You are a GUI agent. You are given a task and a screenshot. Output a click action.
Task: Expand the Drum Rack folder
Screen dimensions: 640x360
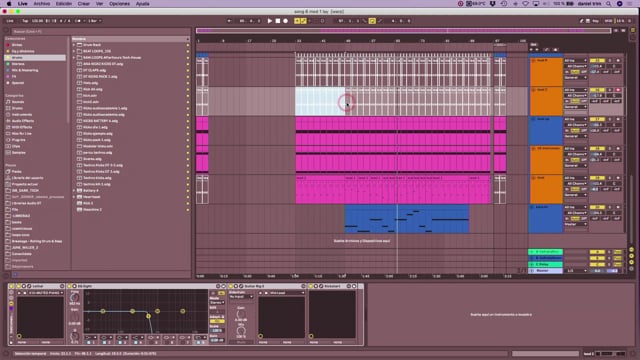[x=74, y=45]
